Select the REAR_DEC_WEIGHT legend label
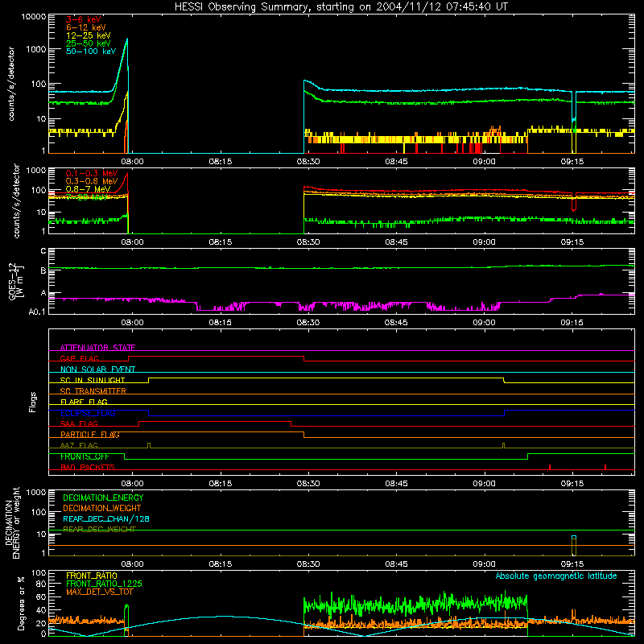This screenshot has height=644, width=644. (99, 530)
